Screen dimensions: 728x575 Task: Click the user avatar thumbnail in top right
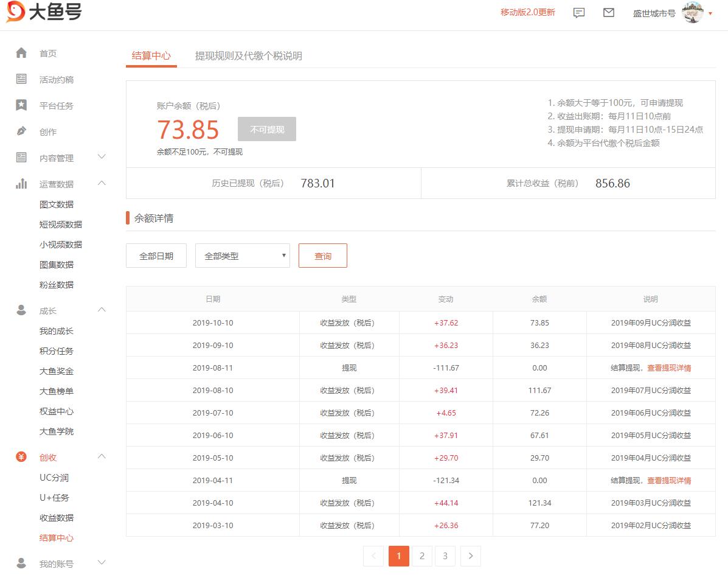pyautogui.click(x=692, y=13)
